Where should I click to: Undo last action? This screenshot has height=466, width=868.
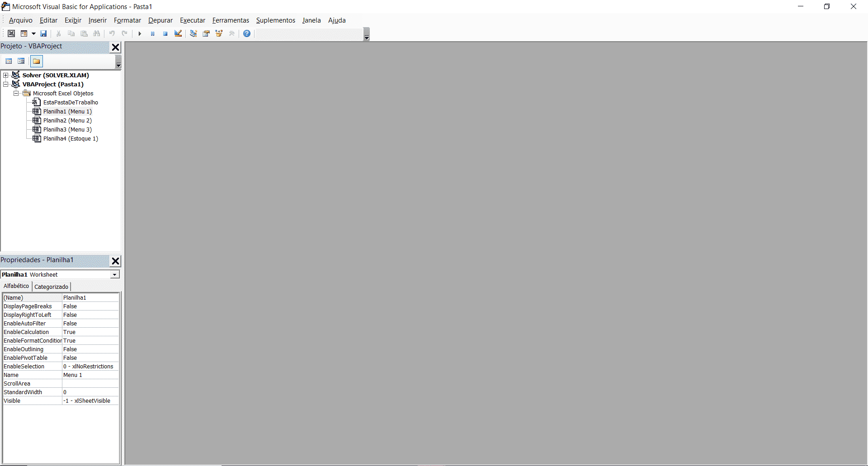click(x=112, y=33)
